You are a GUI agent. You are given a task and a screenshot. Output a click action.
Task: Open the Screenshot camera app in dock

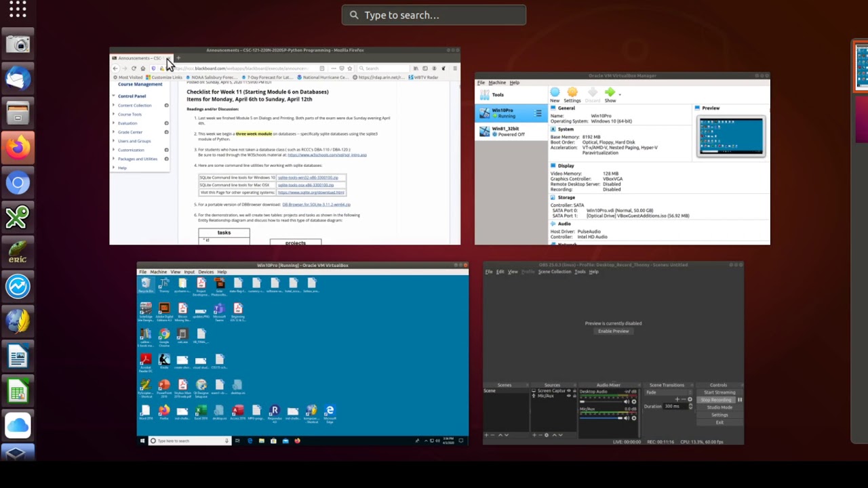(18, 45)
